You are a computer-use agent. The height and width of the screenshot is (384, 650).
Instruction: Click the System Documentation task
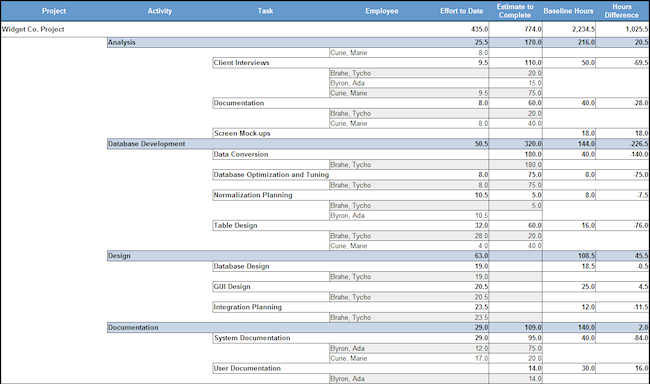pyautogui.click(x=252, y=338)
